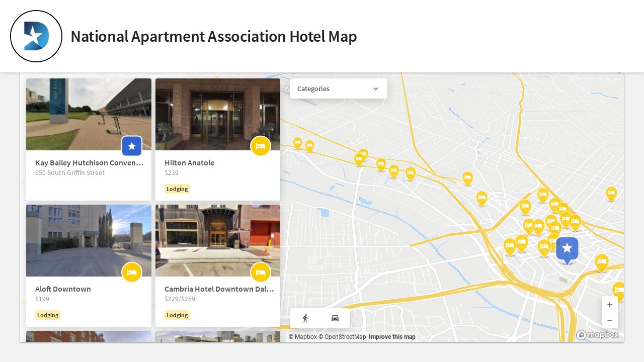Click the leftmost hotel marker on map

pyautogui.click(x=297, y=143)
